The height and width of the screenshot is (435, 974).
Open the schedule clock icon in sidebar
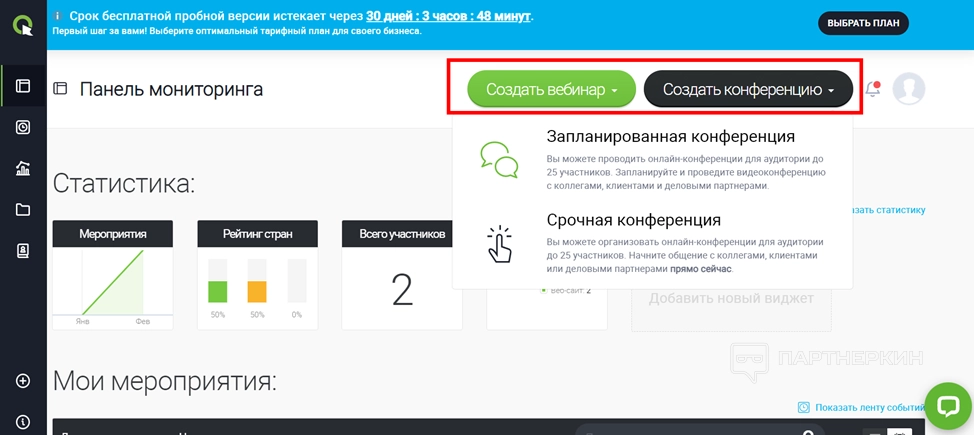pyautogui.click(x=23, y=127)
